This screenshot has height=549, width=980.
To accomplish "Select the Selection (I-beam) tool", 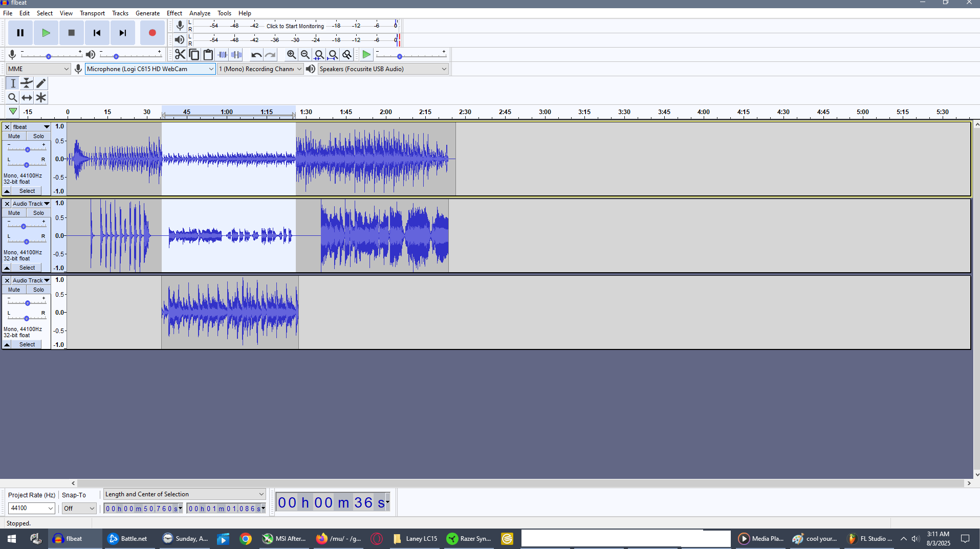I will 13,83.
